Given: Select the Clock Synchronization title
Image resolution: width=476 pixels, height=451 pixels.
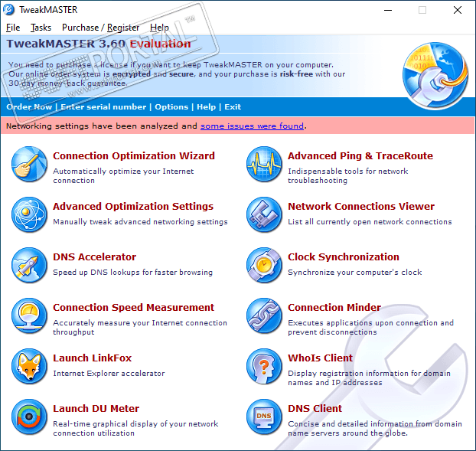Looking at the screenshot, I should coord(344,257).
